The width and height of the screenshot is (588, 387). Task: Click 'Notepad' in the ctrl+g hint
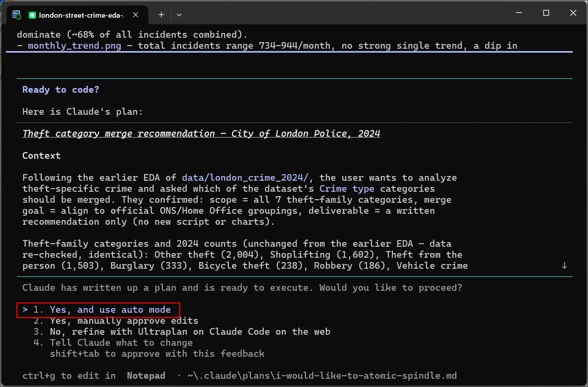146,376
